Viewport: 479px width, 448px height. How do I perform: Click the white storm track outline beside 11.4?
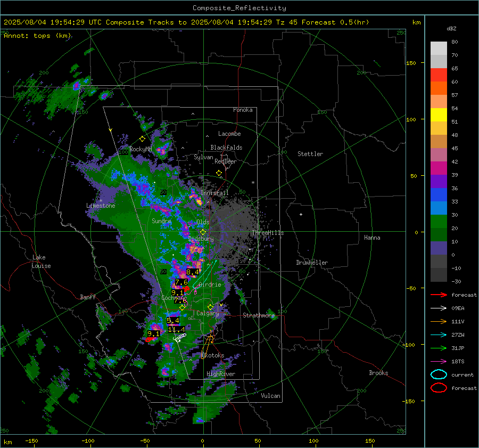(180, 337)
